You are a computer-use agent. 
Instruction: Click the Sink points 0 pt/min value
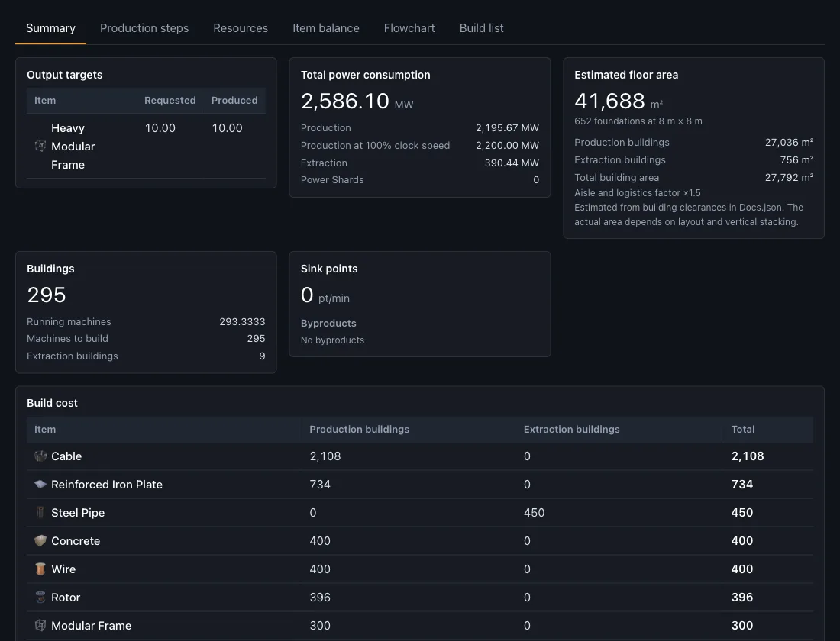[x=325, y=295]
